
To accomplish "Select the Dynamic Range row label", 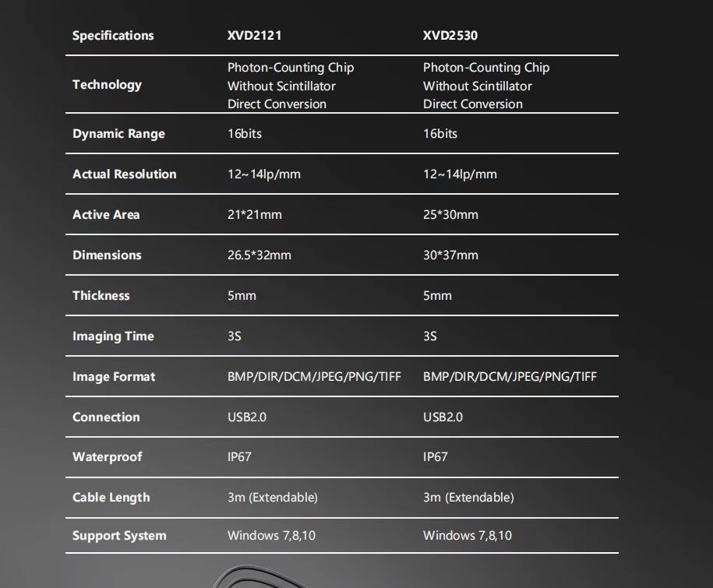I will click(118, 134).
